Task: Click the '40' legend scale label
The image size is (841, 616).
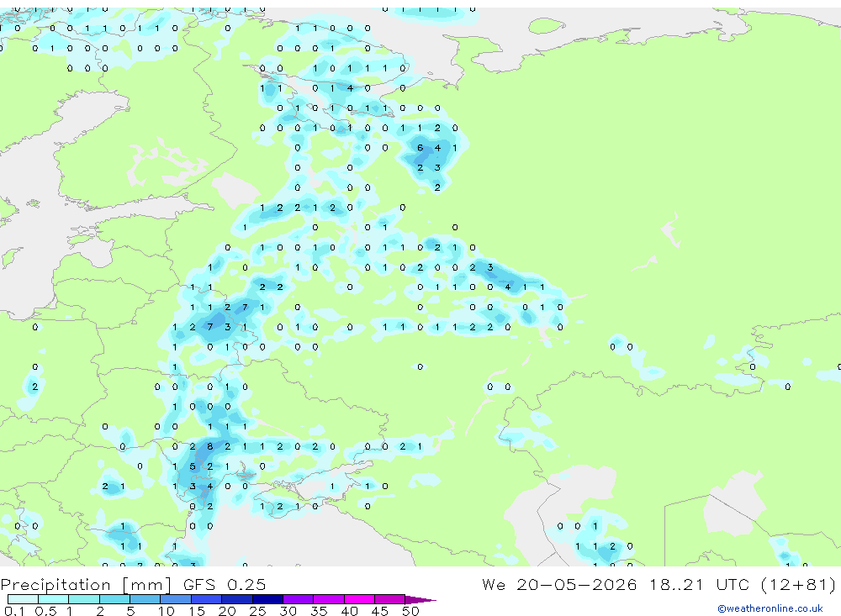Action: tap(349, 611)
